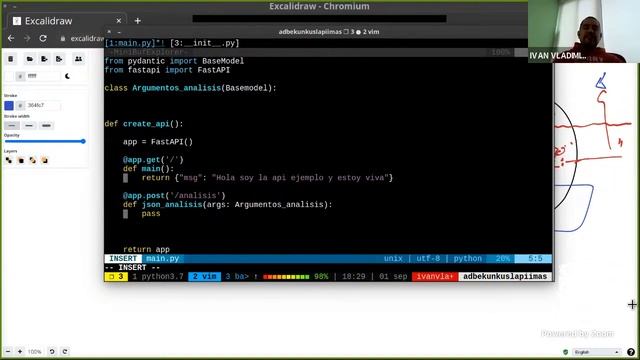640x360 pixels.
Task: Open the live collaboration people icon
Action: (x=78, y=59)
